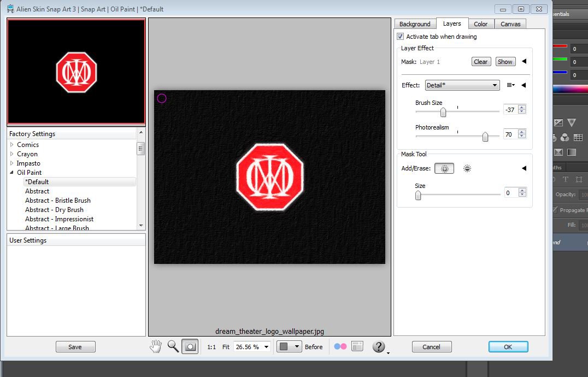588x377 pixels.
Task: Switch to the Canvas tab
Action: (510, 24)
